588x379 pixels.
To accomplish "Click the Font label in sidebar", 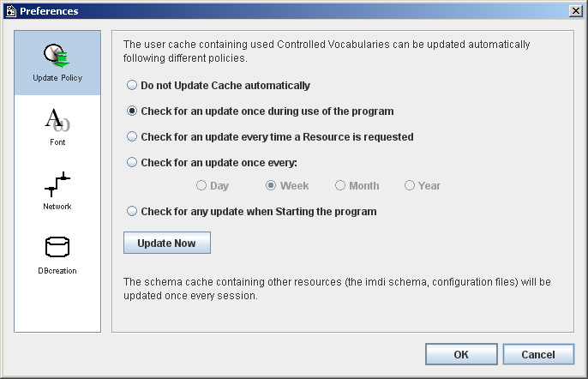I will point(57,142).
